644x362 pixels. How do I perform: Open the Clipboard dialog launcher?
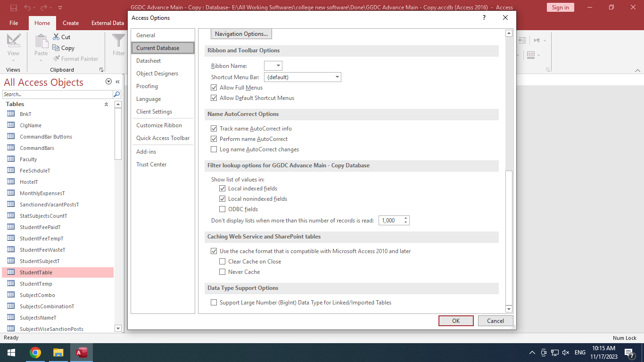point(101,70)
